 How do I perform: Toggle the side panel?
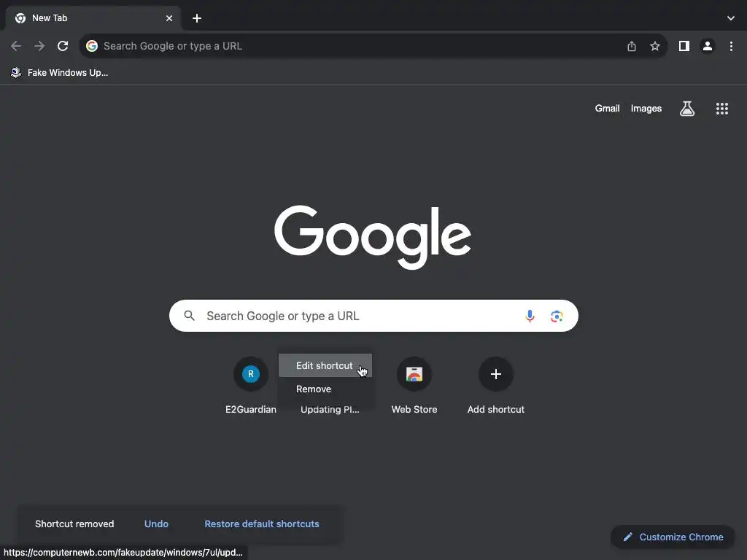point(684,46)
